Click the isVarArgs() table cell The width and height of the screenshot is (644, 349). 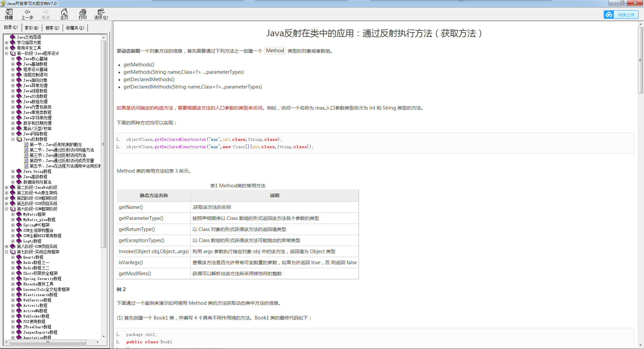(154, 263)
